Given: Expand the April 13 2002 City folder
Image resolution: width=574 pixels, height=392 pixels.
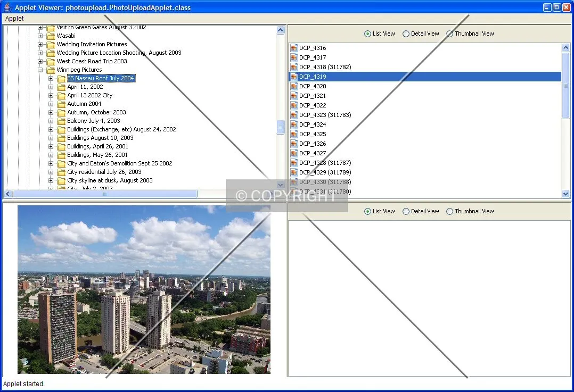Looking at the screenshot, I should (51, 95).
